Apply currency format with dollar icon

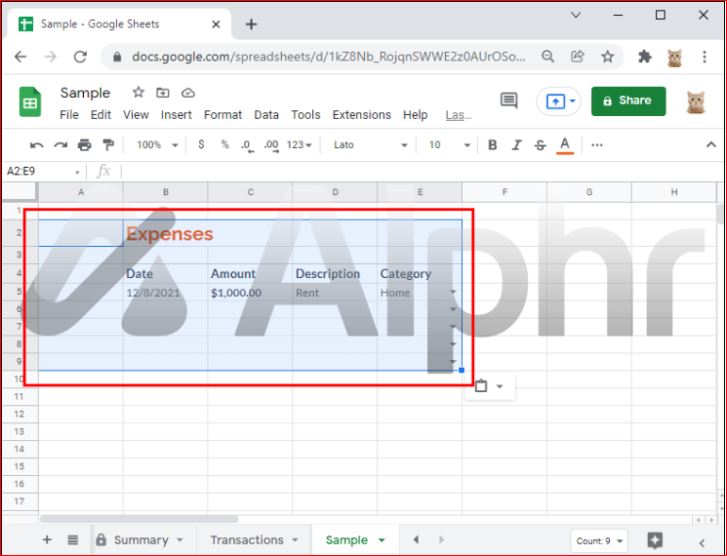coord(201,145)
